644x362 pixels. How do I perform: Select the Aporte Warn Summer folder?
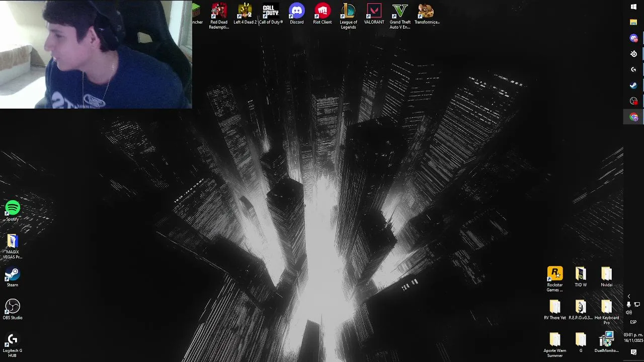point(555,345)
